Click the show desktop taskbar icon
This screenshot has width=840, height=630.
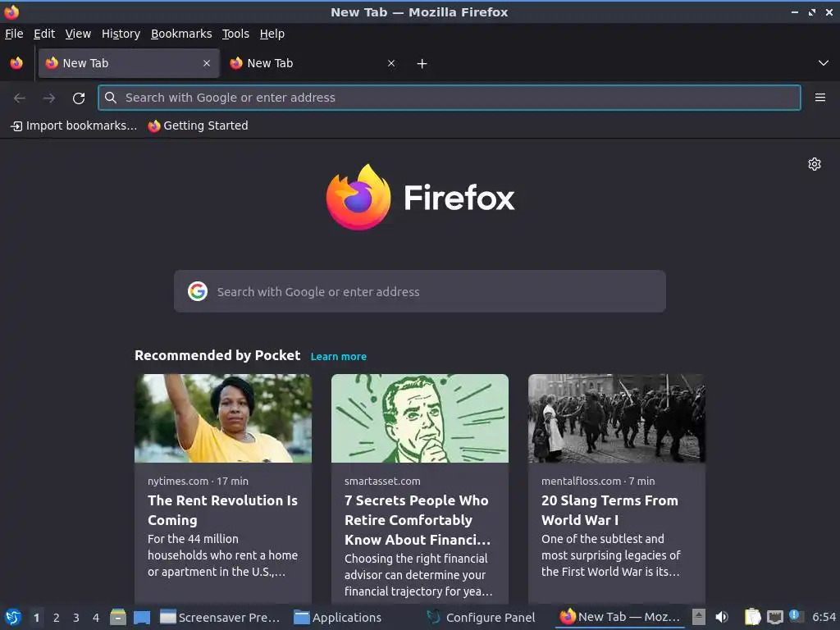141,617
